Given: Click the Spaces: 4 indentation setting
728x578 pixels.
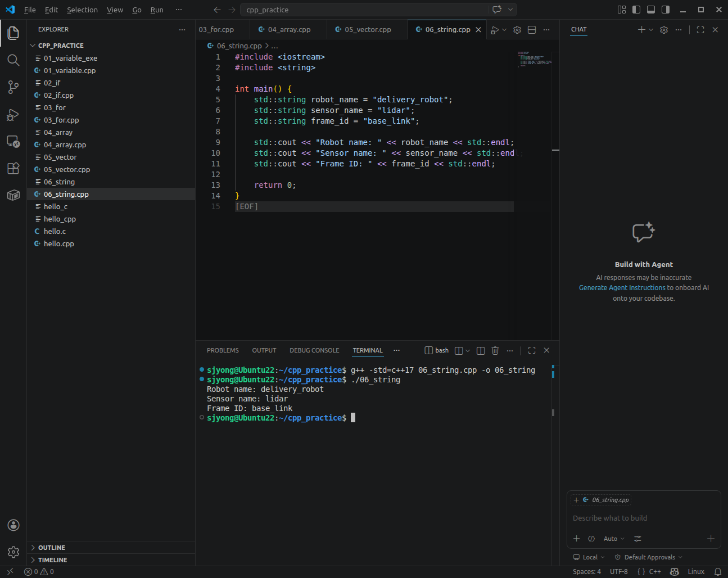Looking at the screenshot, I should coord(586,572).
